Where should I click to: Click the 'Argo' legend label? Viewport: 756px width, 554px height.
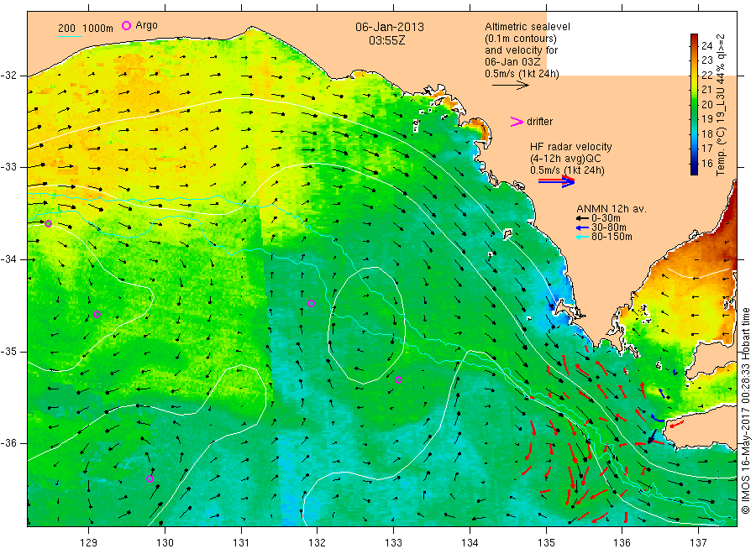[146, 25]
